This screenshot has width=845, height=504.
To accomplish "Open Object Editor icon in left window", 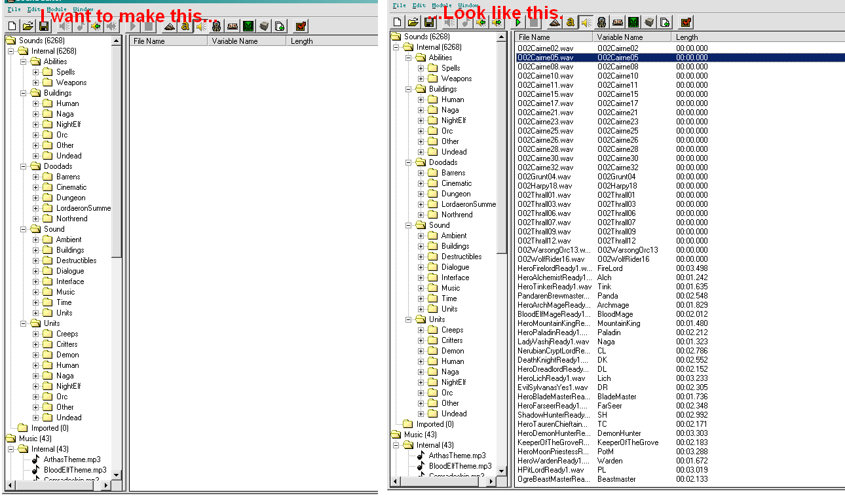I will (216, 26).
